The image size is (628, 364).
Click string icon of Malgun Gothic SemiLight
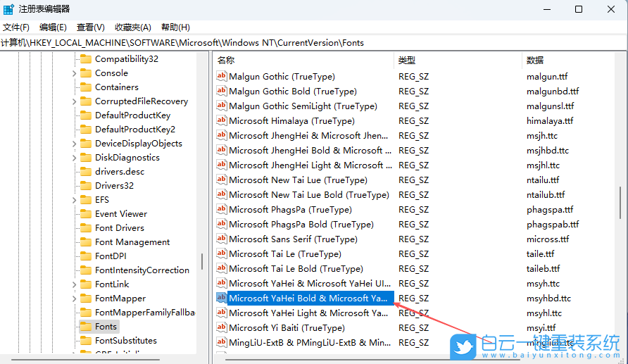coord(222,106)
